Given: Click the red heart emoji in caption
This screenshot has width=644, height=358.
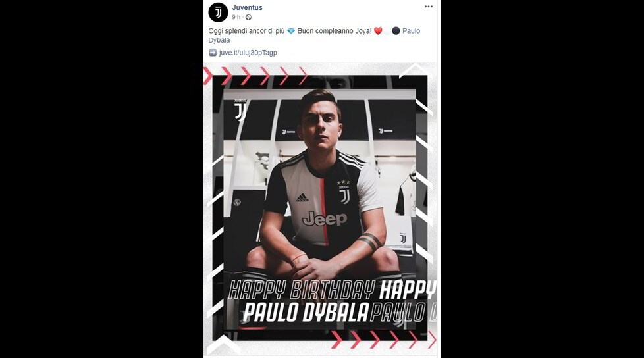Looking at the screenshot, I should [x=378, y=31].
